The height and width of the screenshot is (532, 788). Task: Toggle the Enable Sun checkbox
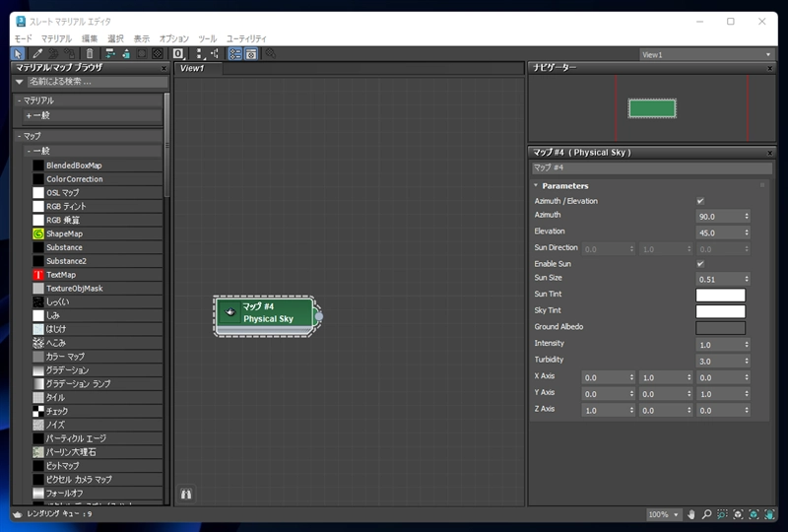pos(700,264)
